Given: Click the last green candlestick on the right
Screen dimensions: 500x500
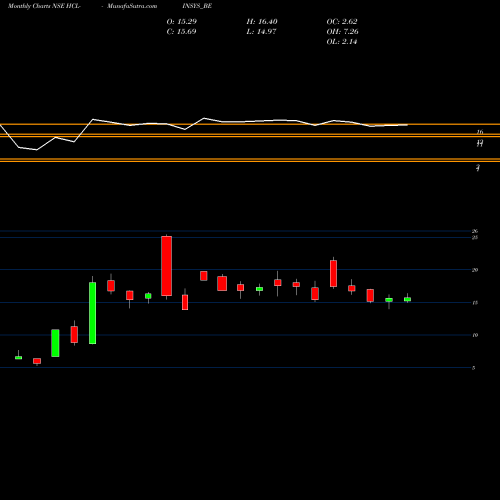Looking at the screenshot, I should tap(407, 299).
